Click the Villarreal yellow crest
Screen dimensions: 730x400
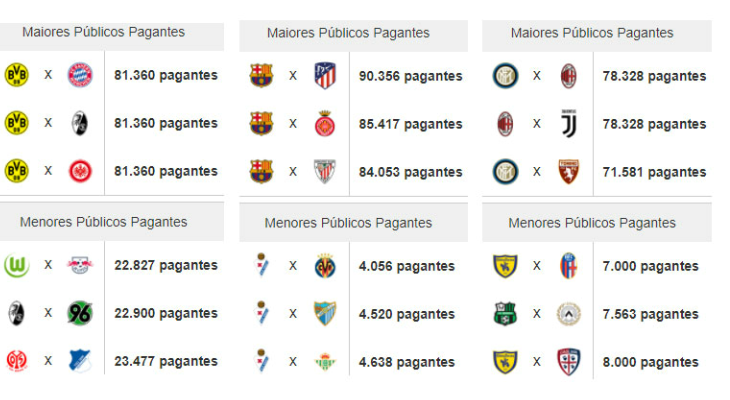(325, 266)
